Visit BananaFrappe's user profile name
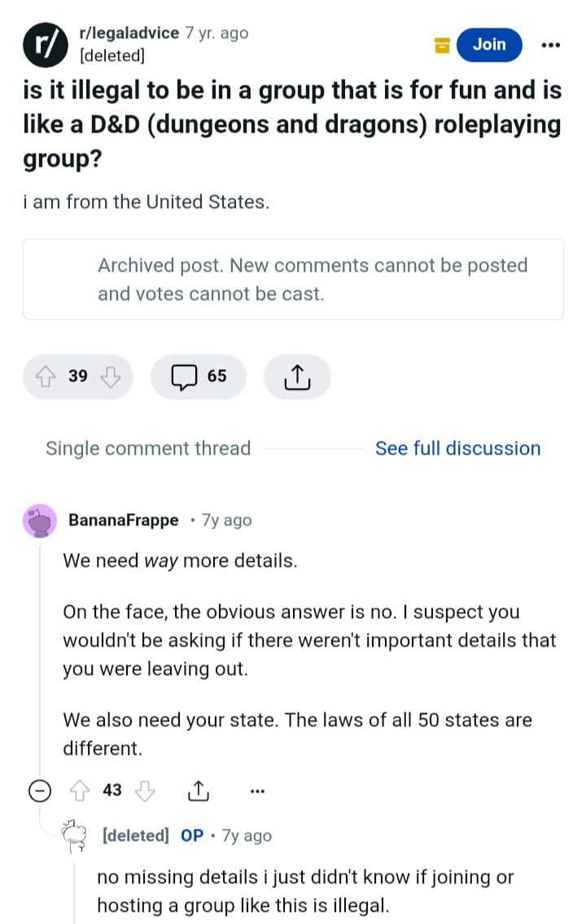 tap(123, 521)
